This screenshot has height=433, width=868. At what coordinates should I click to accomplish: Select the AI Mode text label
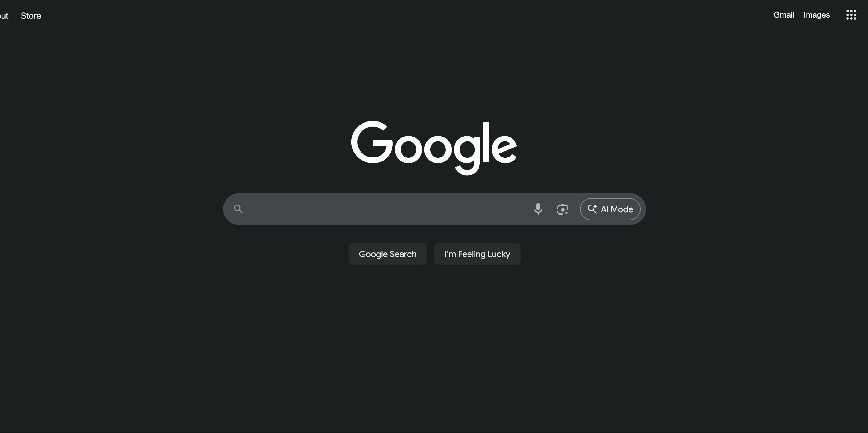click(x=617, y=209)
